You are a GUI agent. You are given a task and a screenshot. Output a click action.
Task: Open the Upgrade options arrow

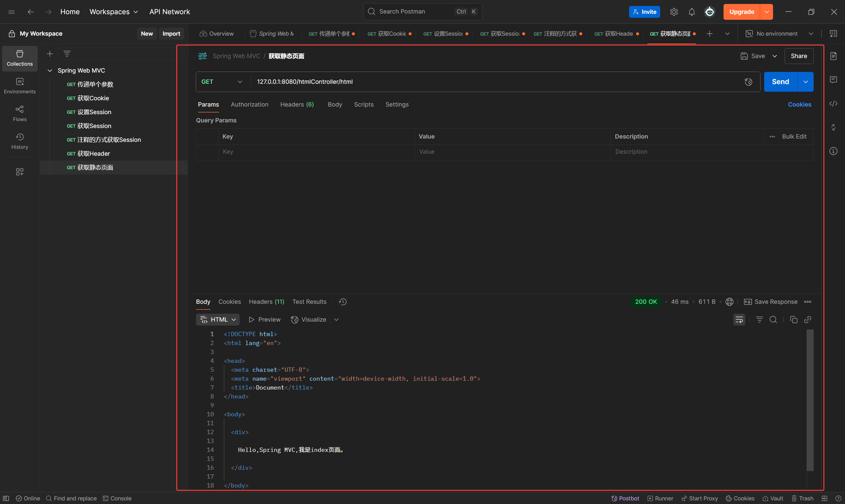click(x=766, y=12)
